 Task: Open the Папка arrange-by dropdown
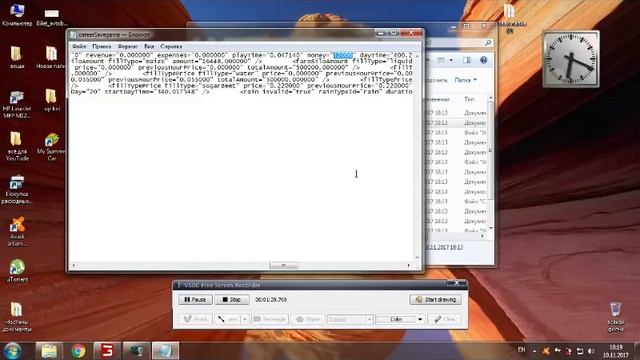tap(466, 80)
